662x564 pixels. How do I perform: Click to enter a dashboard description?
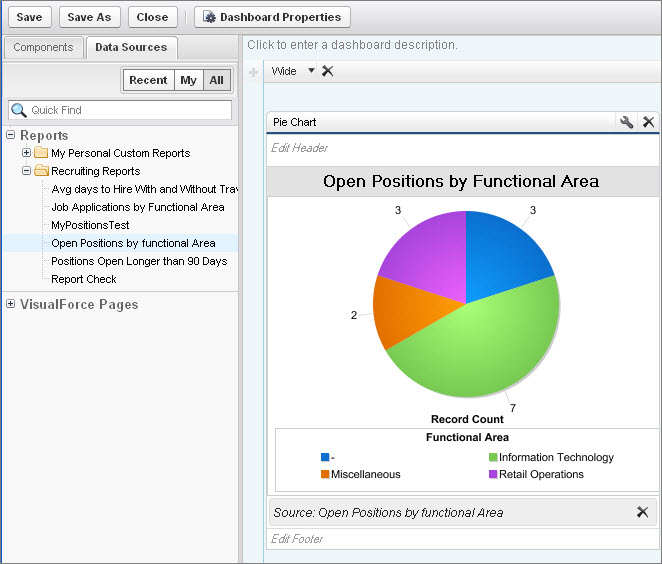coord(352,45)
